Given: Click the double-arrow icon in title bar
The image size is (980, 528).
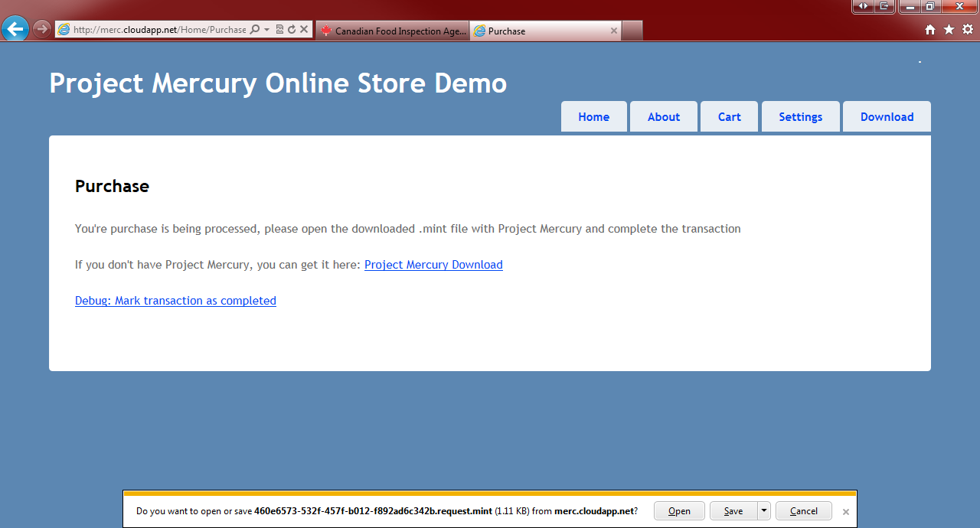Looking at the screenshot, I should pyautogui.click(x=864, y=6).
